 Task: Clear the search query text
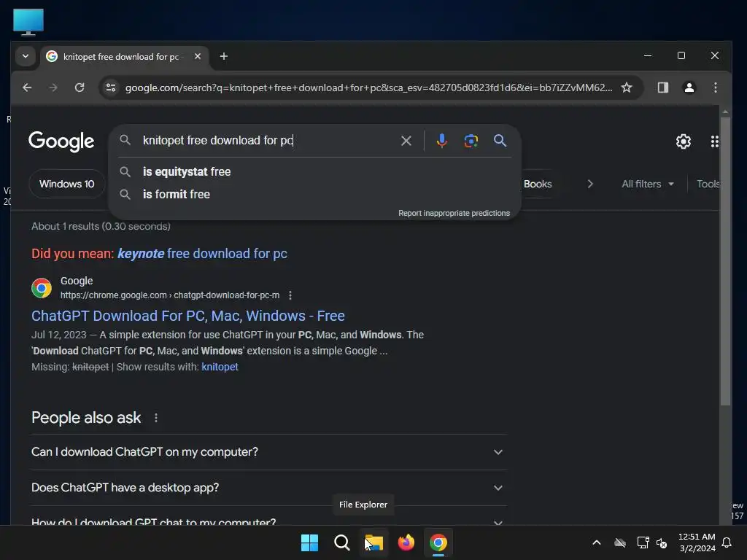coord(406,141)
